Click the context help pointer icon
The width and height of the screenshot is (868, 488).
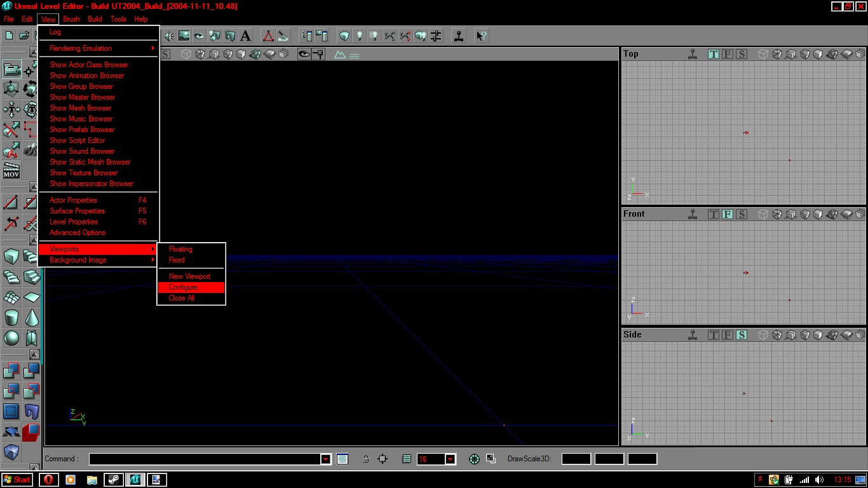click(x=482, y=36)
